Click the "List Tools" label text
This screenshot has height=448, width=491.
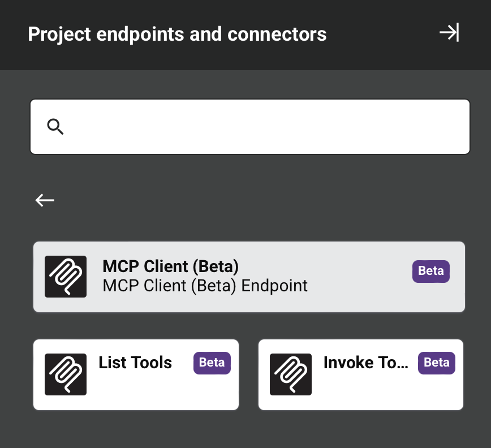pyautogui.click(x=135, y=363)
